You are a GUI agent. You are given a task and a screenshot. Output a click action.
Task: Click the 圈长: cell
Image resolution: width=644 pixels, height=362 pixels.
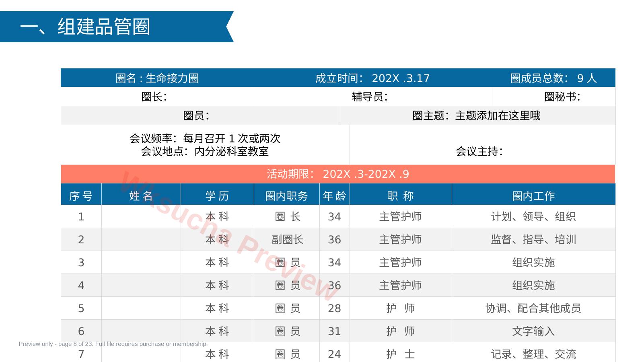coord(157,97)
